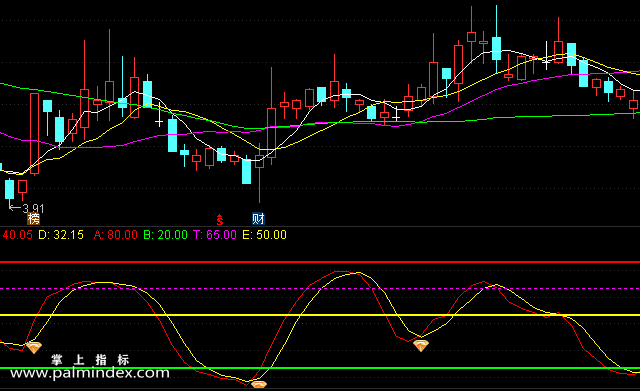Click the E: 50.00 parameter label
This screenshot has height=391, width=640.
(x=264, y=235)
